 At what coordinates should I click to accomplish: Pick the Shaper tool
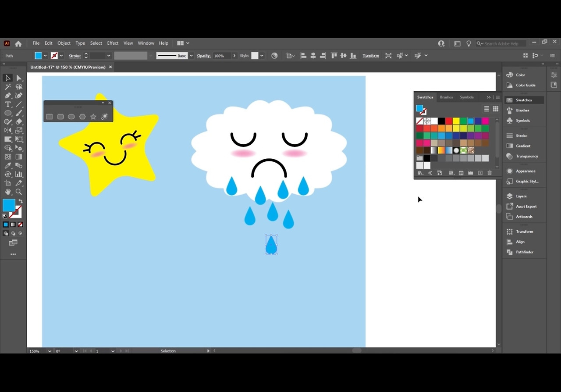(8, 122)
